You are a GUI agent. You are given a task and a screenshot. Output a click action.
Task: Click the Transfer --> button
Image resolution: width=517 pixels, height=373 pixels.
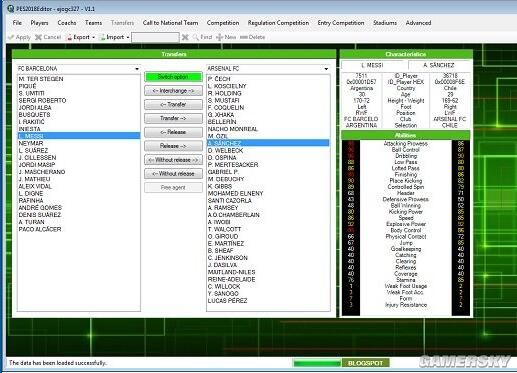tap(173, 118)
